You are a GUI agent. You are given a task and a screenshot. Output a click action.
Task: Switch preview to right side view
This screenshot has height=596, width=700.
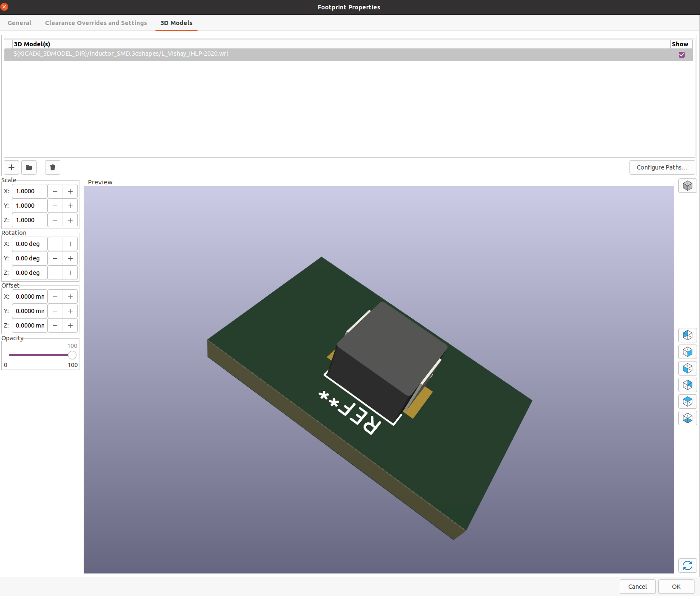point(687,352)
